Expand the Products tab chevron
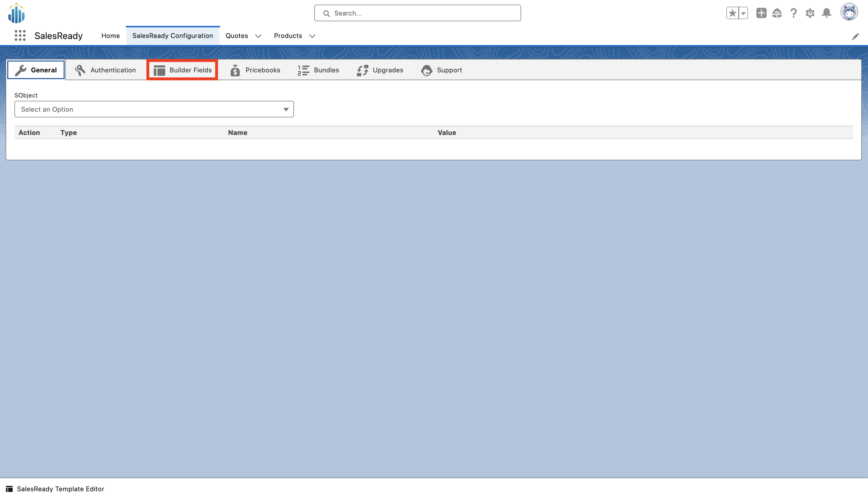Screen dimensions: 868x499 312,36
